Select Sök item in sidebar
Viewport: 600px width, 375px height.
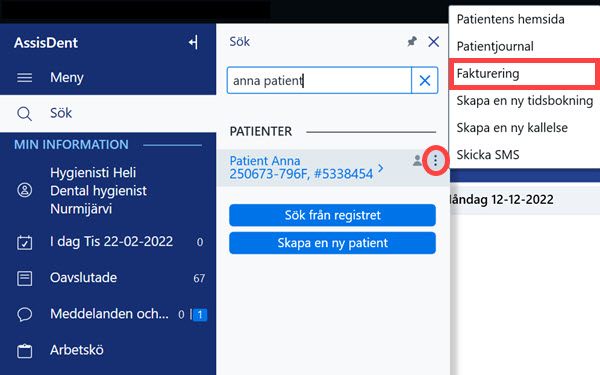[108, 114]
